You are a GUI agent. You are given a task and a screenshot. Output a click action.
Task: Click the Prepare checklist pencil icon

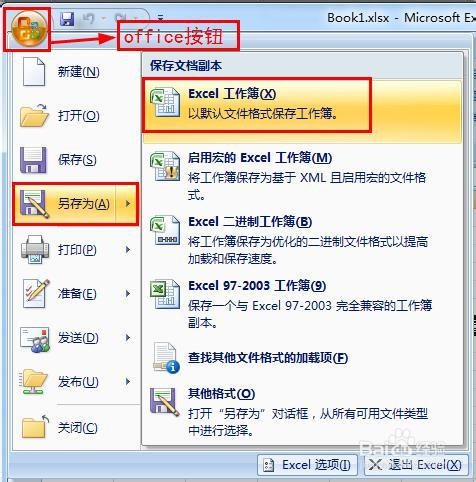click(x=35, y=293)
